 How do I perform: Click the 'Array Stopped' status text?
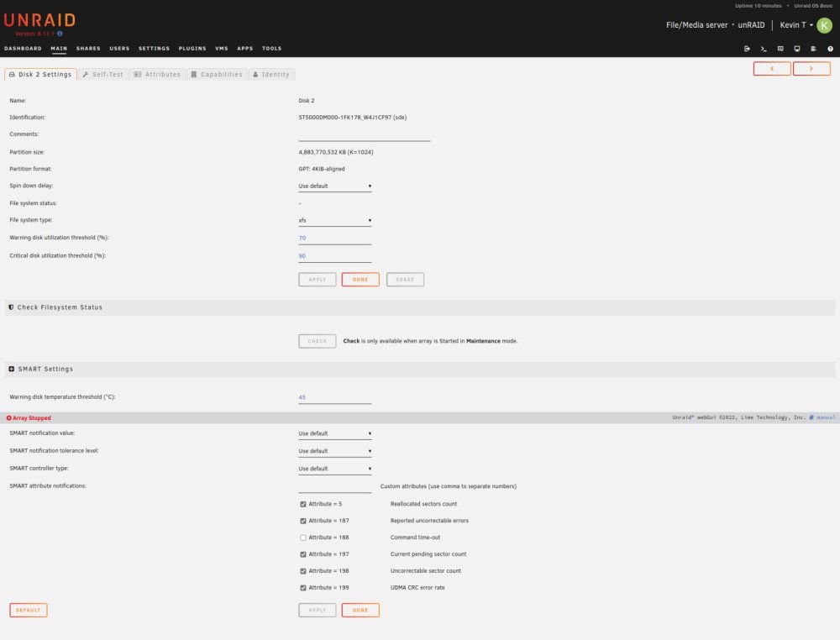[x=32, y=417]
